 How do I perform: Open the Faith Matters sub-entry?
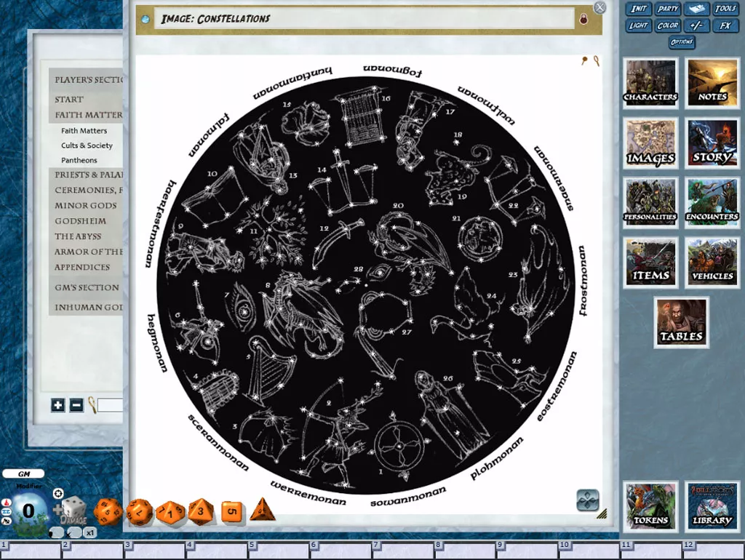click(x=84, y=131)
